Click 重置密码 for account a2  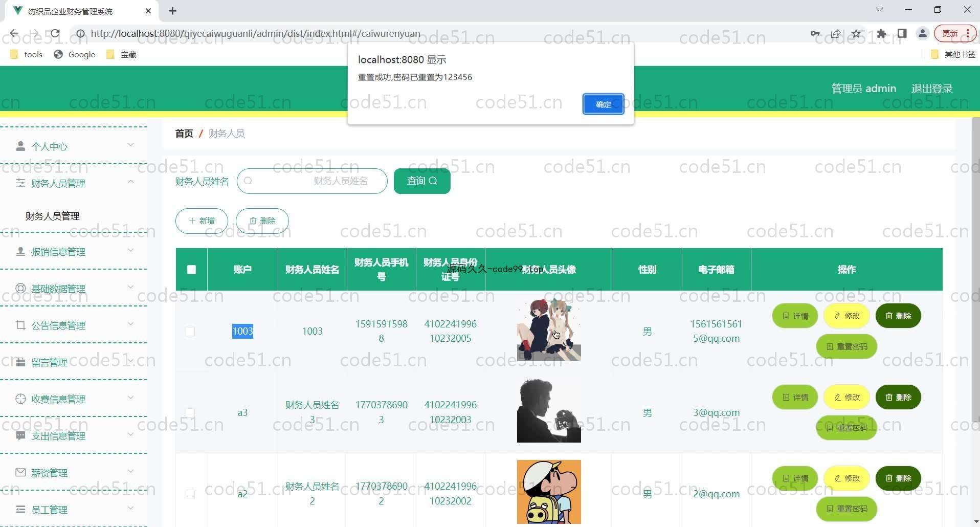847,509
